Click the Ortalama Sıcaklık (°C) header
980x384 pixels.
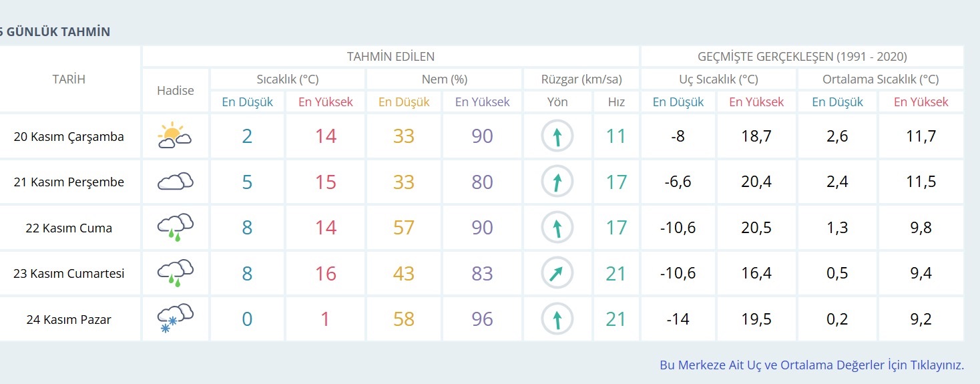[x=881, y=79]
